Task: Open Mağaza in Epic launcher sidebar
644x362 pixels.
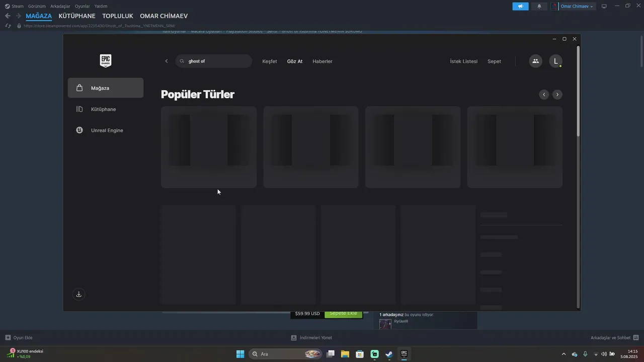Action: click(106, 88)
